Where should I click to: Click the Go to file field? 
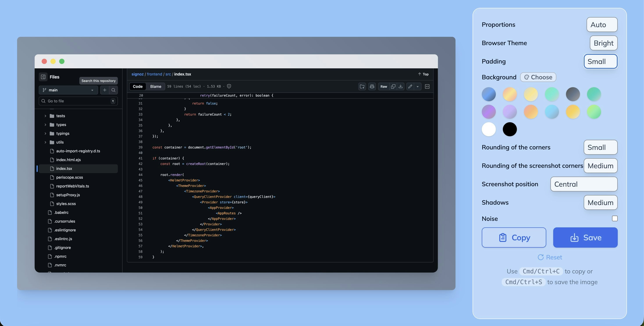point(78,101)
